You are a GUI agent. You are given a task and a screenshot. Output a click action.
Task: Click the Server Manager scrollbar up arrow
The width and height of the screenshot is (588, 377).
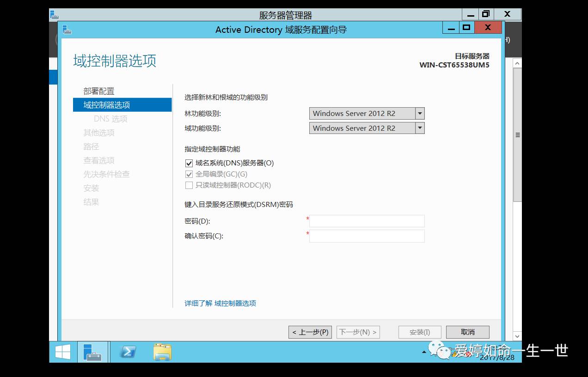(x=517, y=64)
